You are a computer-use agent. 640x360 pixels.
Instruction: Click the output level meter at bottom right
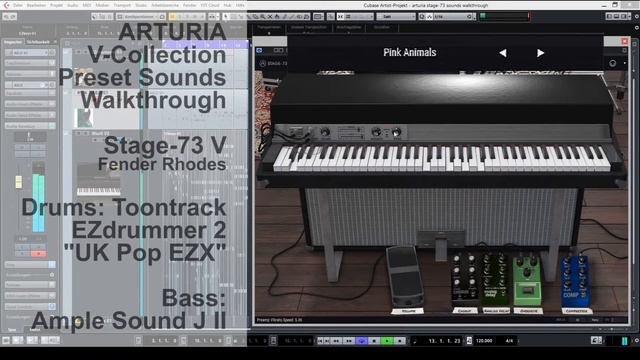pyautogui.click(x=624, y=341)
